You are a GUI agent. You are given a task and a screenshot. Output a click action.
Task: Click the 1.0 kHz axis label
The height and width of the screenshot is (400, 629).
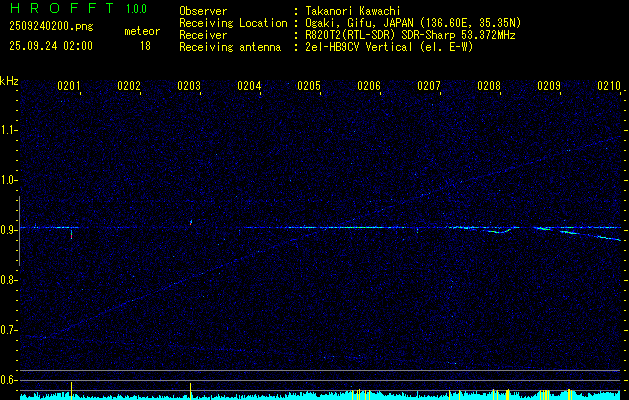point(8,180)
